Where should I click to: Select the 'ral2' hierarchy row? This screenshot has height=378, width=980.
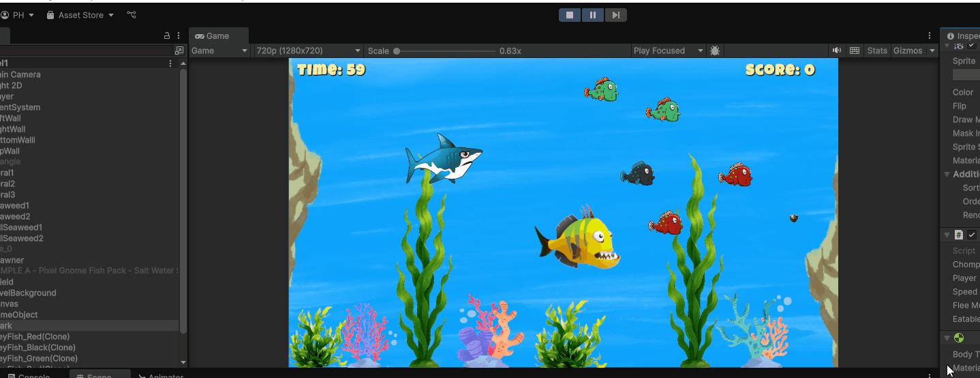coord(89,184)
